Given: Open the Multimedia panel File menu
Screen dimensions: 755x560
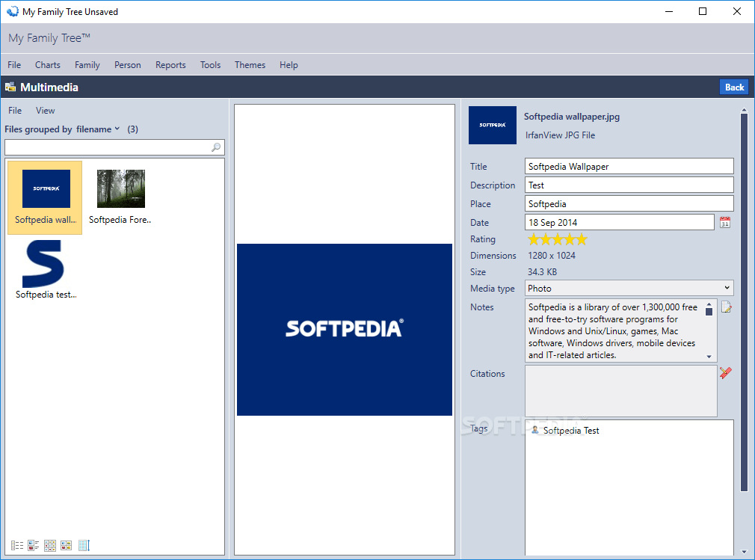Looking at the screenshot, I should [x=15, y=110].
